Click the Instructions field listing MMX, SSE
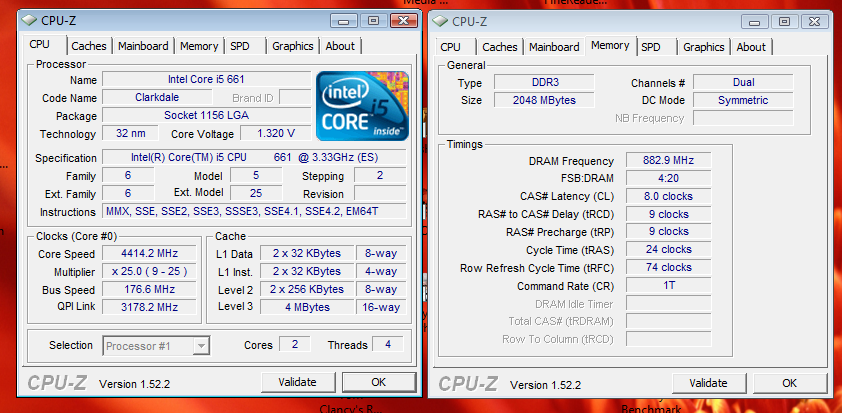The width and height of the screenshot is (842, 413). pyautogui.click(x=254, y=212)
